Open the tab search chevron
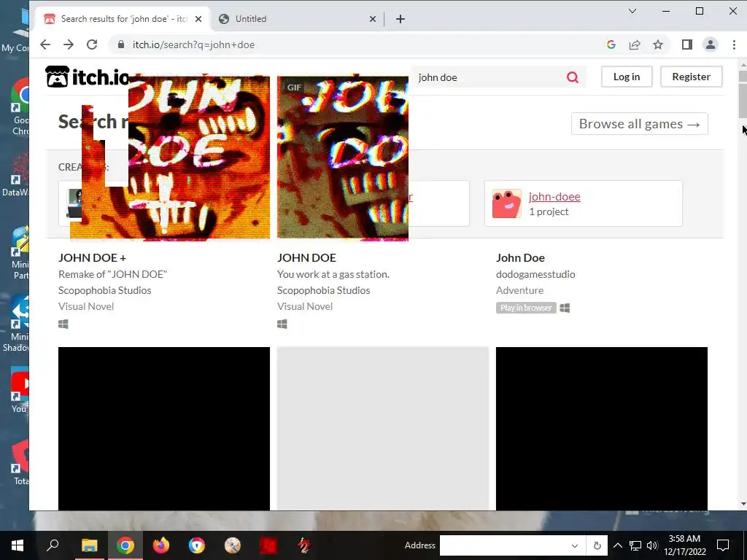This screenshot has width=747, height=560. [632, 11]
